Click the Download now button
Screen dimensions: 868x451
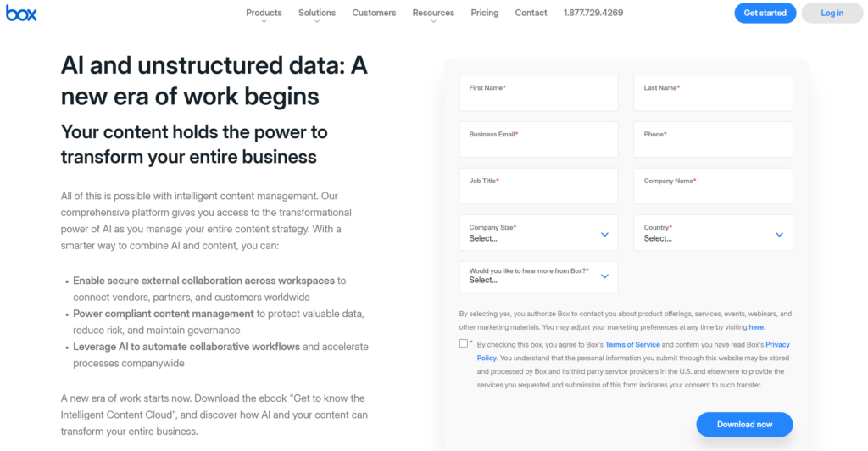pyautogui.click(x=744, y=424)
